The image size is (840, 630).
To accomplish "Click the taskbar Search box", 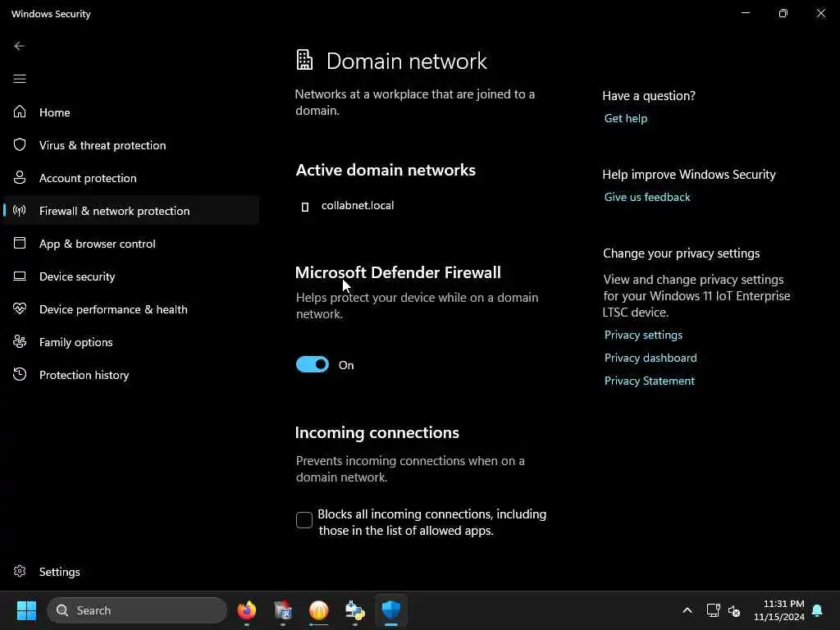I will coord(137,610).
